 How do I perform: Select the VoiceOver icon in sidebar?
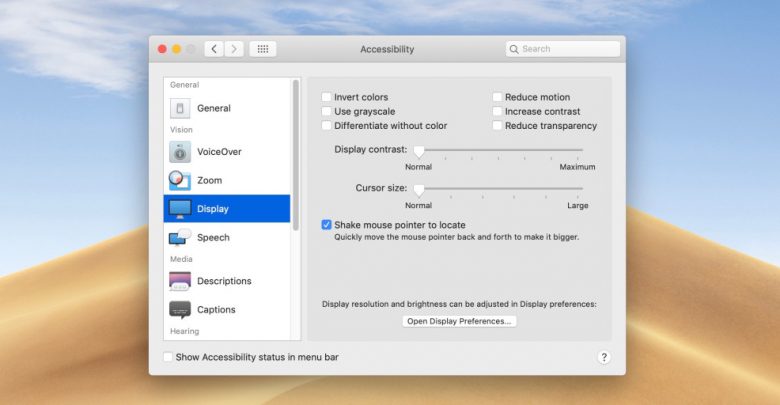click(180, 152)
